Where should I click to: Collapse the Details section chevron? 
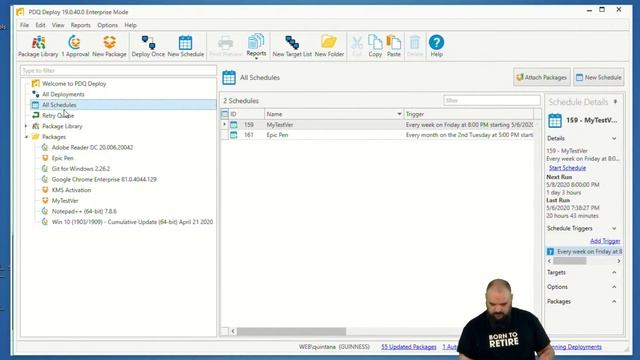(614, 139)
